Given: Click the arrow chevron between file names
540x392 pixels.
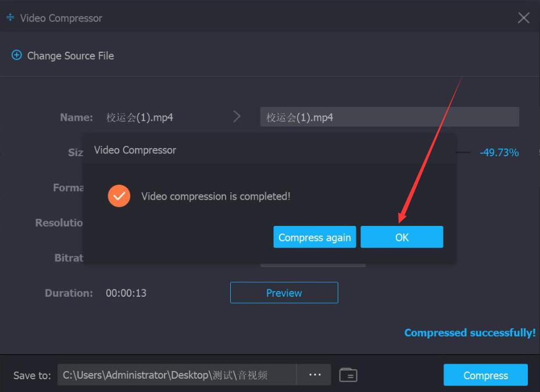Looking at the screenshot, I should 237,116.
